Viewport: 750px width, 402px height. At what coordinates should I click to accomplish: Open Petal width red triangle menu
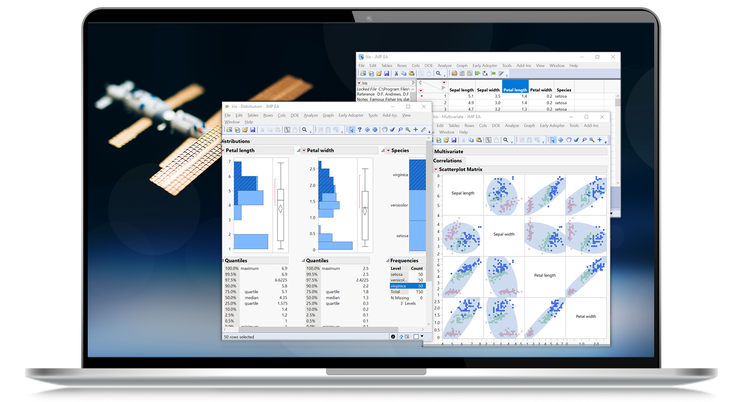click(304, 150)
